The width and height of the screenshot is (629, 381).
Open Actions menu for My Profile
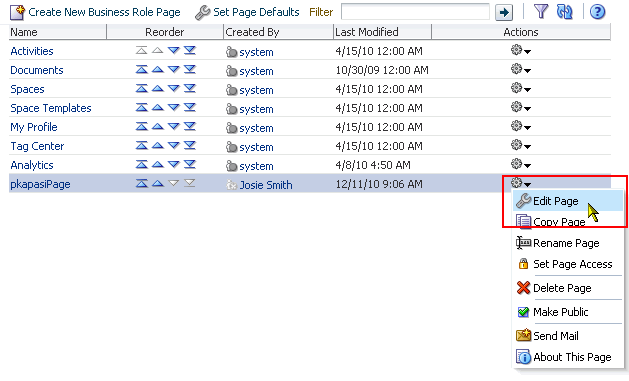(521, 126)
